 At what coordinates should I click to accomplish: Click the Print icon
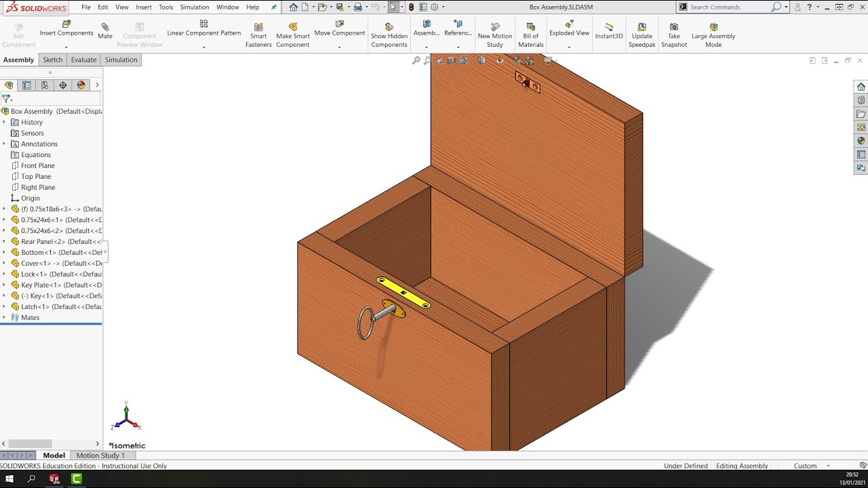tap(358, 7)
